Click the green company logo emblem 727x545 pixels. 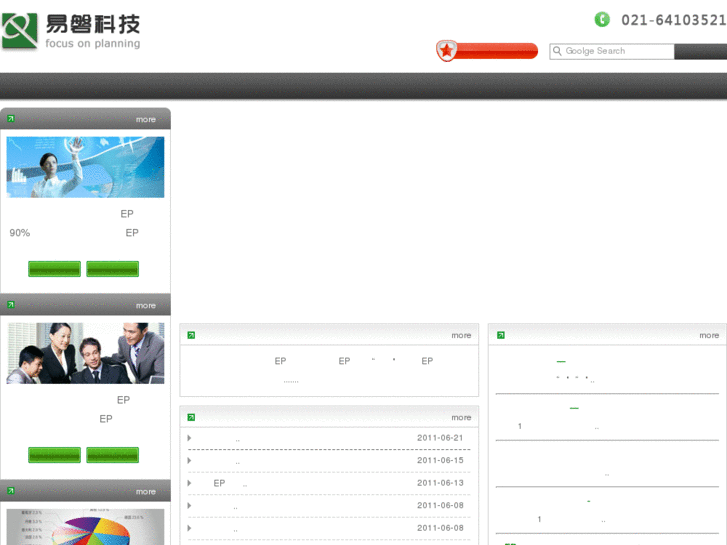(x=19, y=31)
